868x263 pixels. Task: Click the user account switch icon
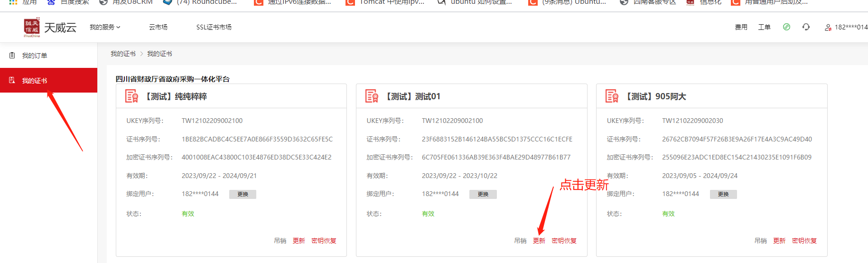828,28
